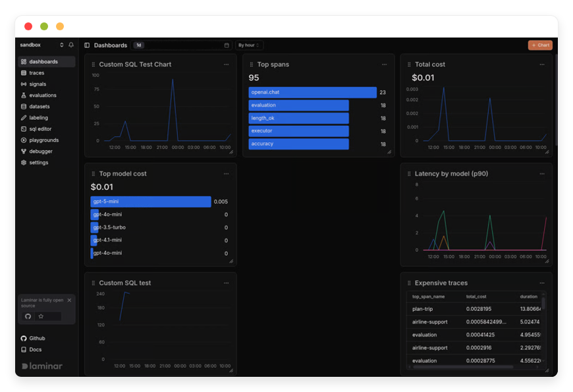This screenshot has width=573, height=392.
Task: Open the datasets section
Action: 46,107
